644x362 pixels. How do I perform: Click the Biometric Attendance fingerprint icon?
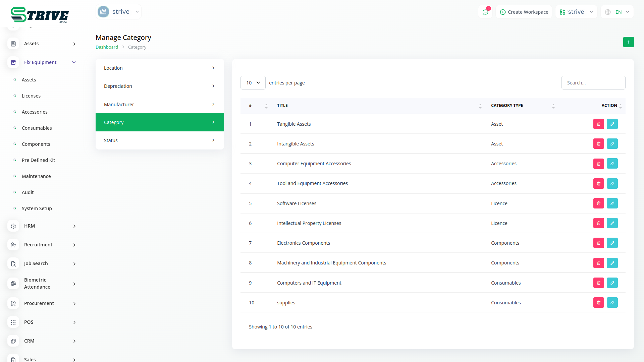pyautogui.click(x=13, y=284)
